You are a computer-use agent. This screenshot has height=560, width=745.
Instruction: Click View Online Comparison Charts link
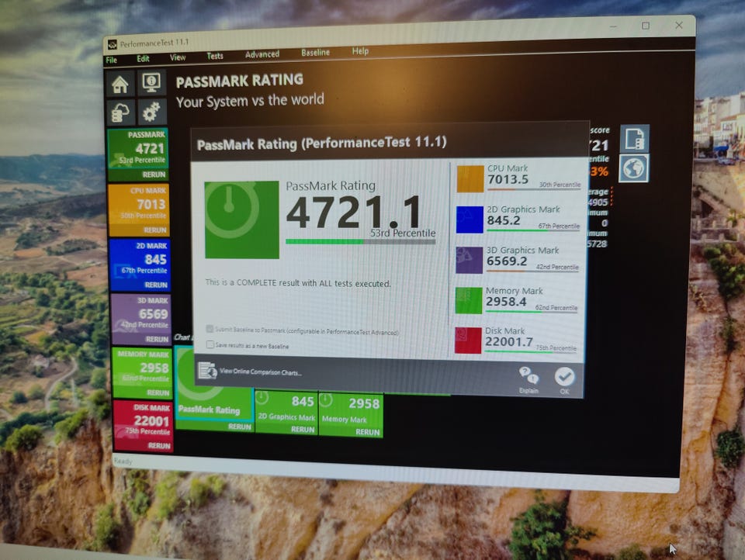261,372
